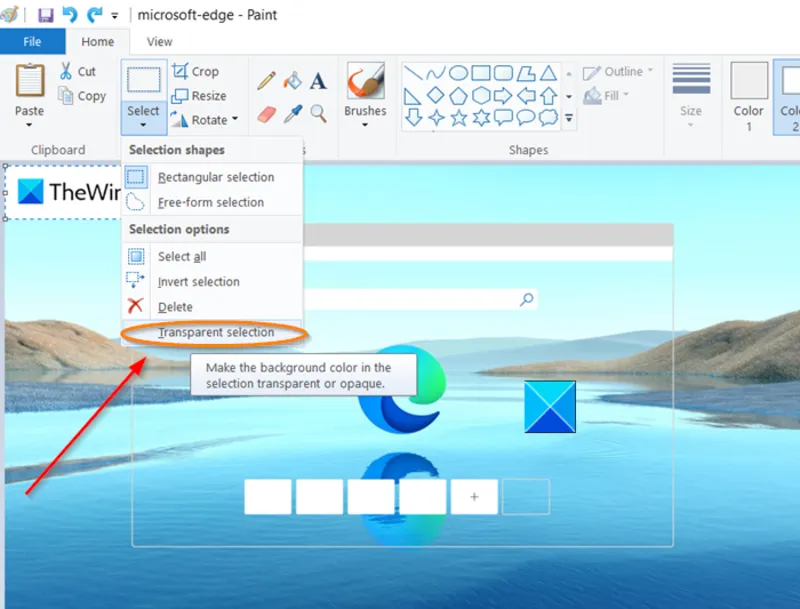800x609 pixels.
Task: Choose Invert selection in menu
Action: click(x=212, y=282)
